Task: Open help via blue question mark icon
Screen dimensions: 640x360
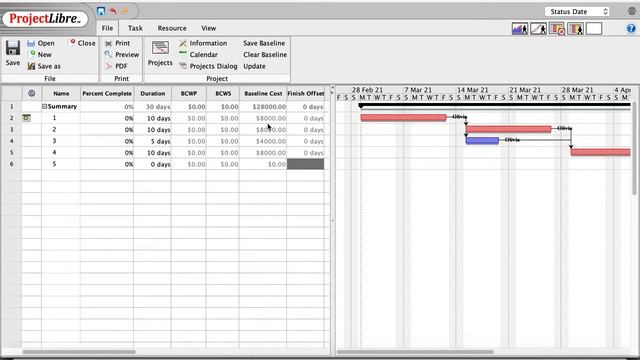Action: (631, 28)
